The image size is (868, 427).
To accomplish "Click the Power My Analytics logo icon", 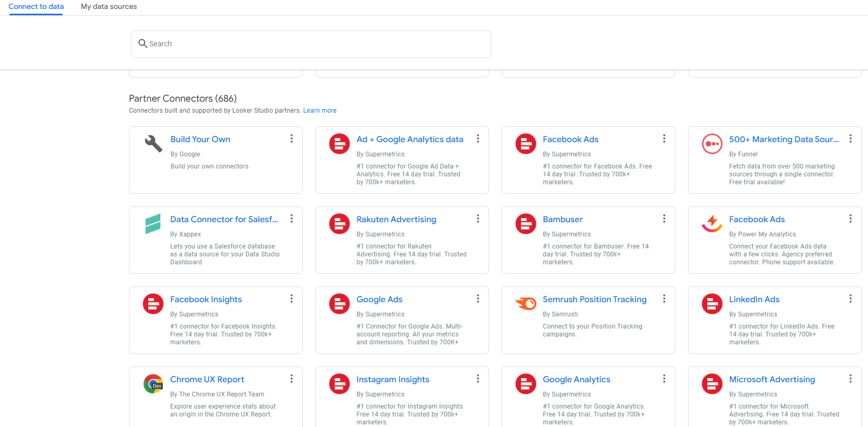I will 712,224.
